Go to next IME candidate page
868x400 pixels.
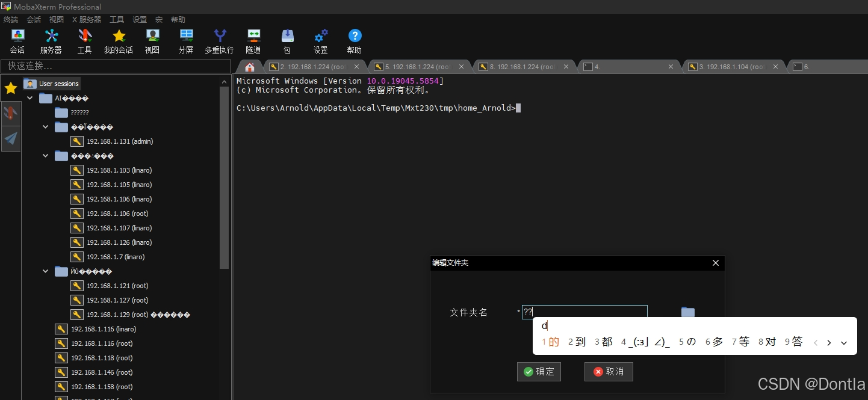click(x=829, y=343)
